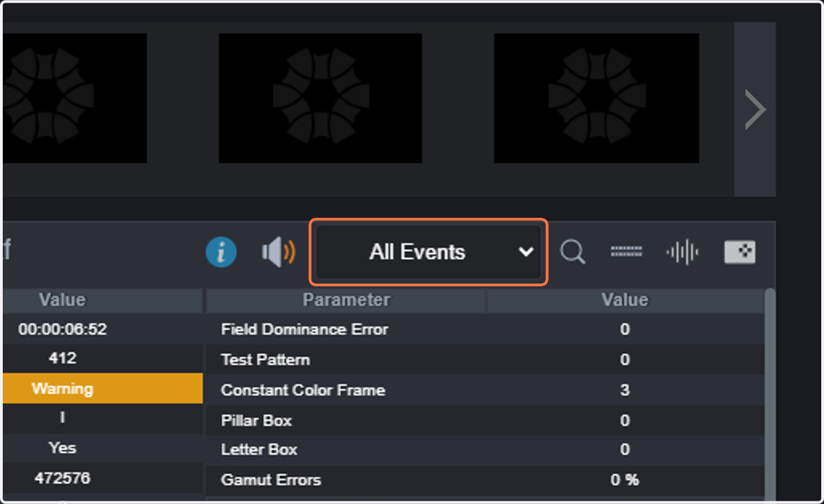824x504 pixels.
Task: Click the Yes value cell
Action: point(103,448)
